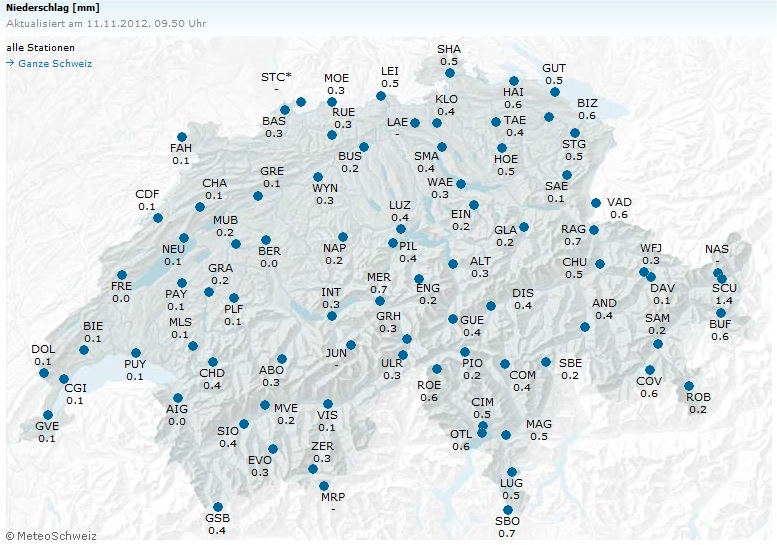Click the BUF station dot

(721, 313)
